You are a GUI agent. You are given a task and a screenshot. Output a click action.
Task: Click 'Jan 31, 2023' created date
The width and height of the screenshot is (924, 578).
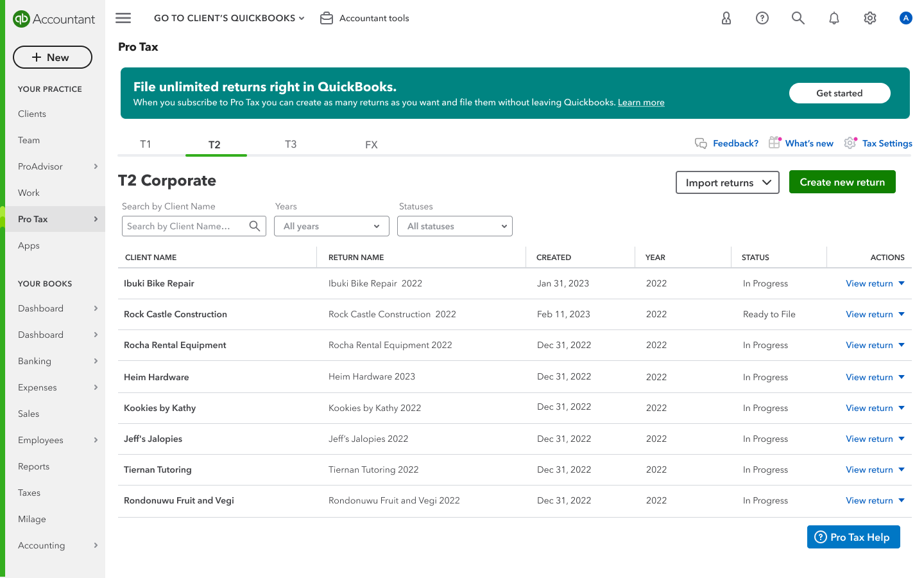click(563, 283)
